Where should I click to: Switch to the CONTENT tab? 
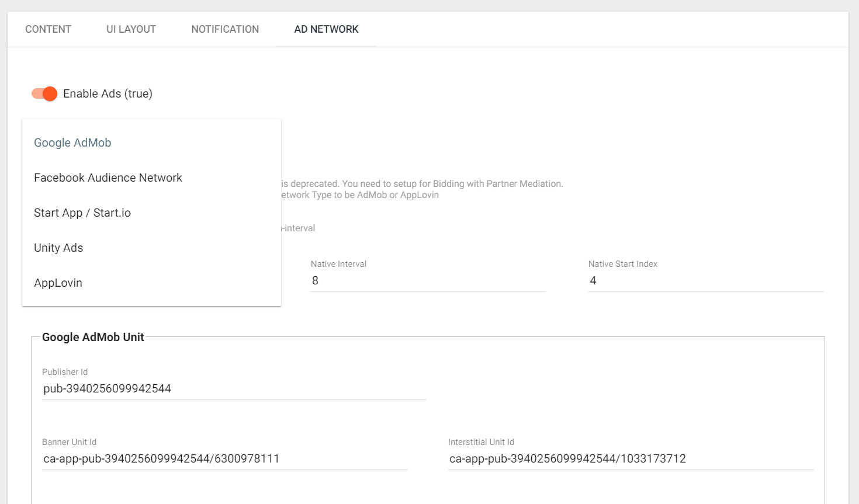pyautogui.click(x=48, y=29)
